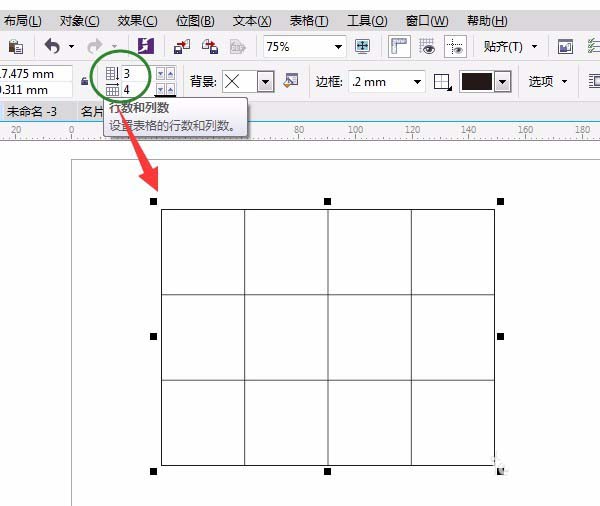The image size is (600, 506).
Task: Click the right-middle table selection handle
Action: (x=500, y=336)
